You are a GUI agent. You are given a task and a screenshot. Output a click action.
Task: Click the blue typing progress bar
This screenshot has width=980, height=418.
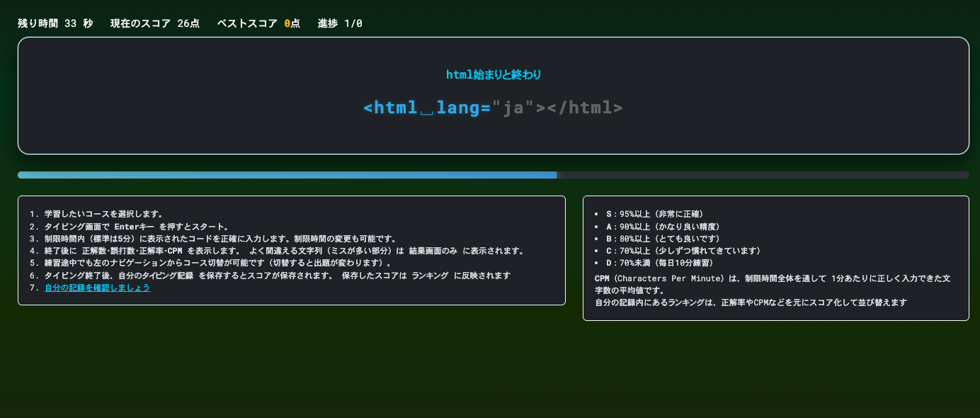click(287, 175)
